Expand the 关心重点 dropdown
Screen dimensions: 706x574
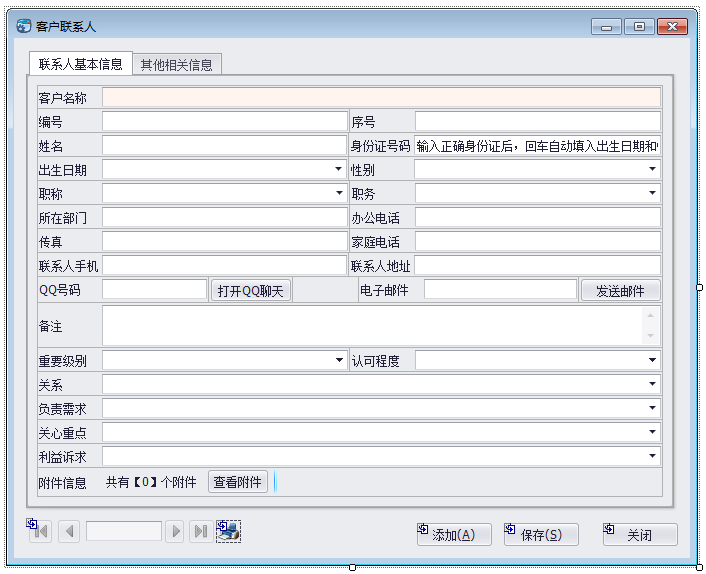click(652, 432)
